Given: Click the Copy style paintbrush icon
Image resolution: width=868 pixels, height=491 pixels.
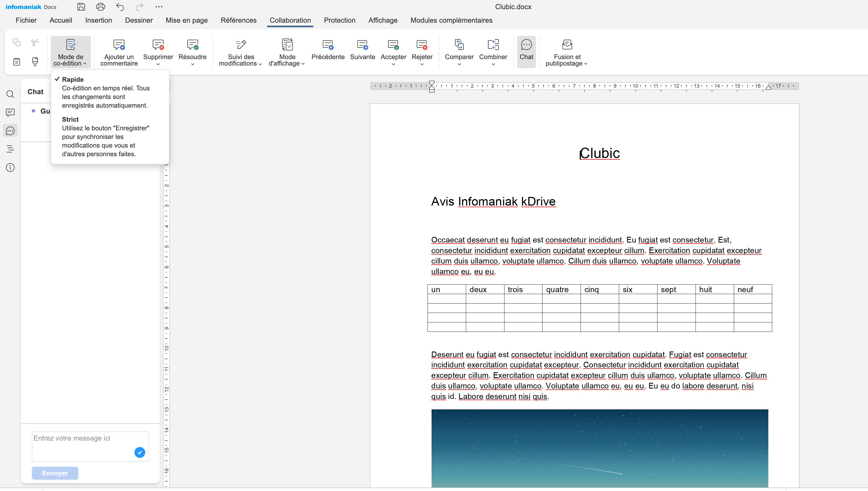Looking at the screenshot, I should (35, 62).
